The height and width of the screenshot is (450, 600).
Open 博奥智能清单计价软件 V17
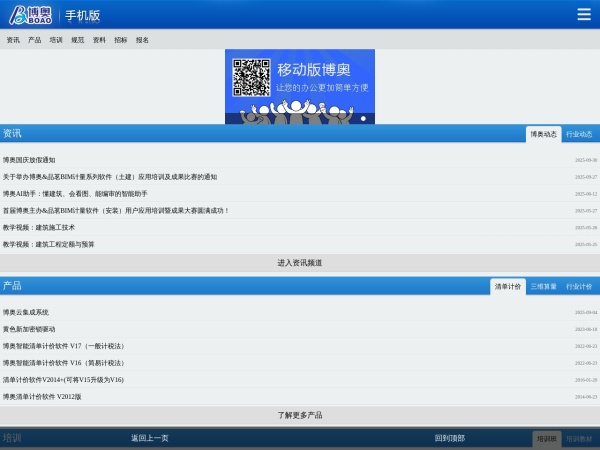click(x=64, y=346)
